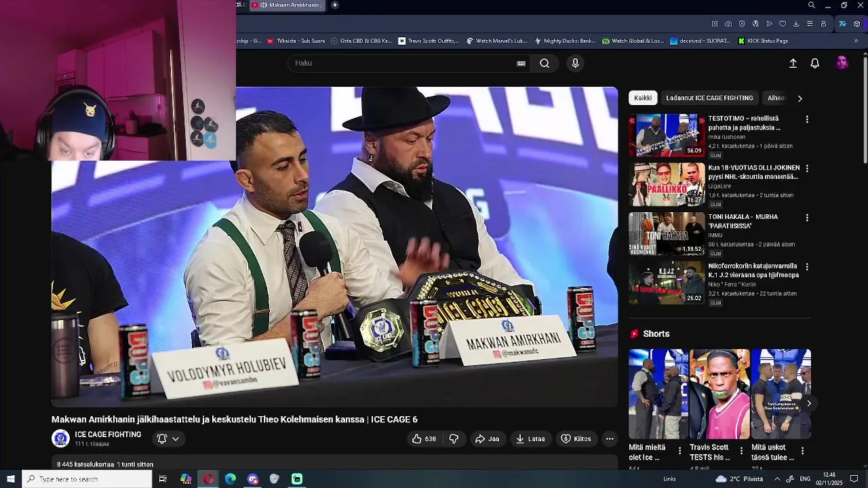Open YouTube notifications bell
868x488 pixels.
815,63
